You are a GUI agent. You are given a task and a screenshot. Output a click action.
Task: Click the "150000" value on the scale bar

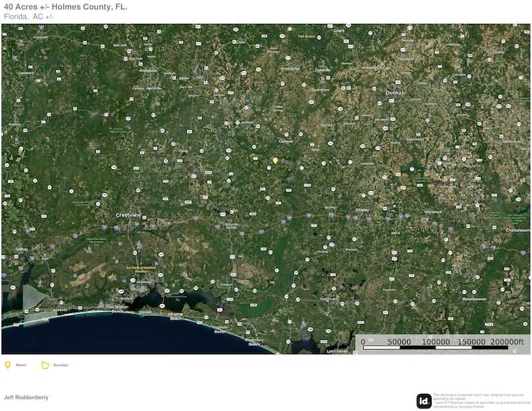tap(471, 342)
